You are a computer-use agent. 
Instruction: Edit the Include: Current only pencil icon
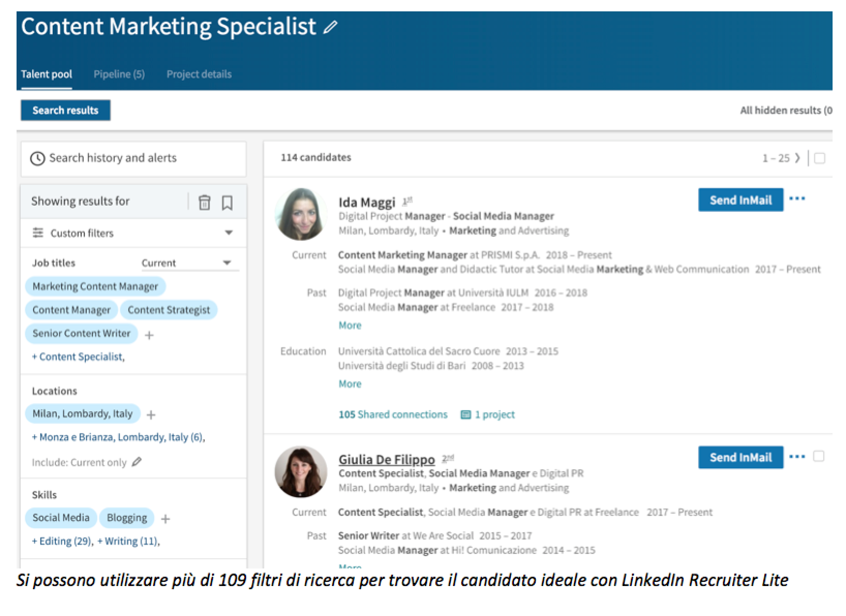coord(137,462)
